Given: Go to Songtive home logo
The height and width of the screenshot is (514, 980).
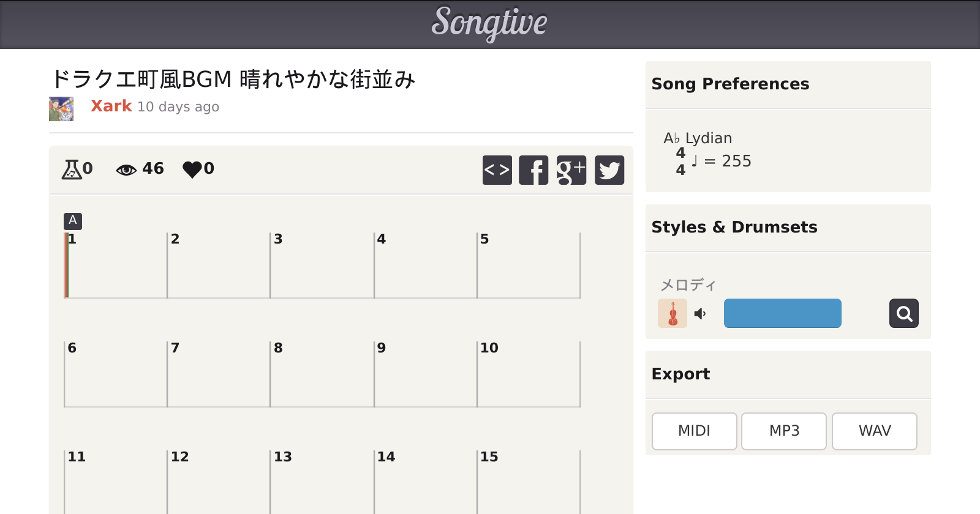Looking at the screenshot, I should point(489,23).
